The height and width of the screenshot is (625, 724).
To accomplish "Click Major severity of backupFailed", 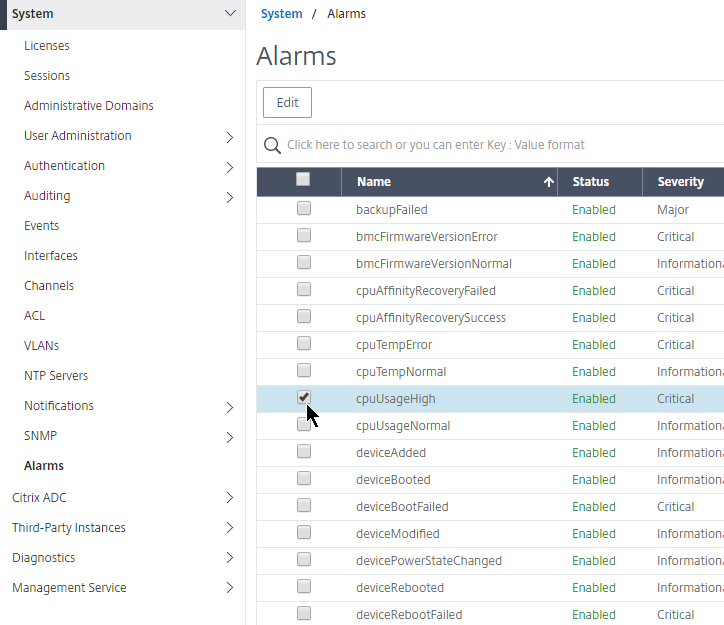I will tap(673, 210).
